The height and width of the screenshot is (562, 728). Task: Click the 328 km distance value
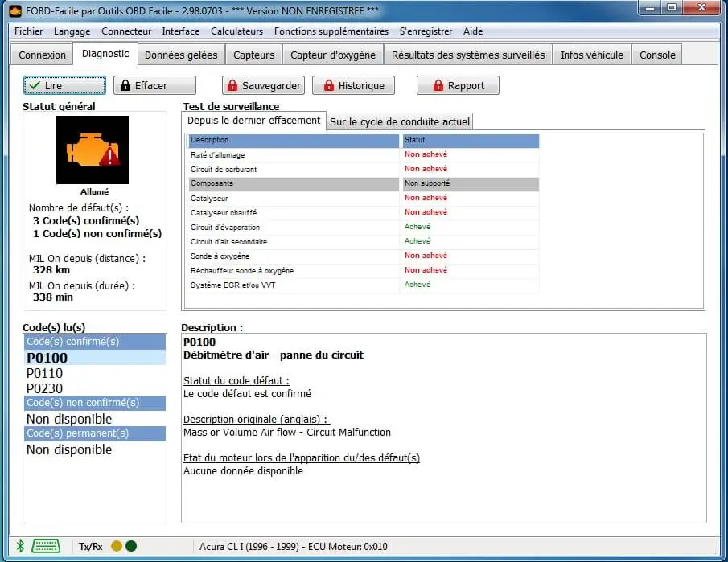coord(51,270)
